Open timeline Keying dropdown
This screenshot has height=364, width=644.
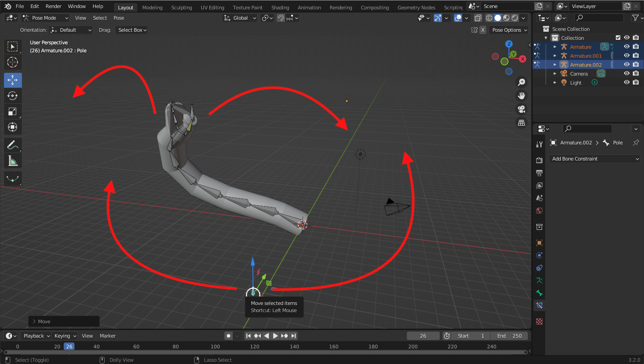click(x=64, y=336)
